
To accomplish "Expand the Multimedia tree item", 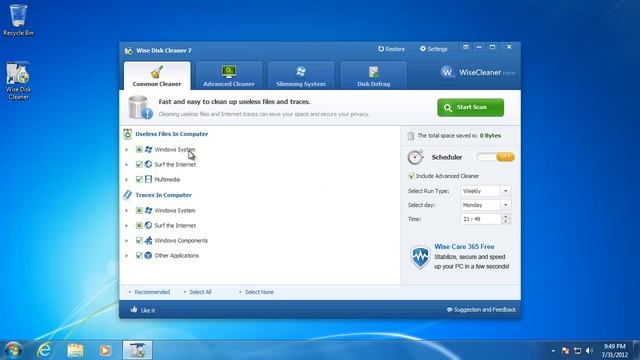I will 127,180.
